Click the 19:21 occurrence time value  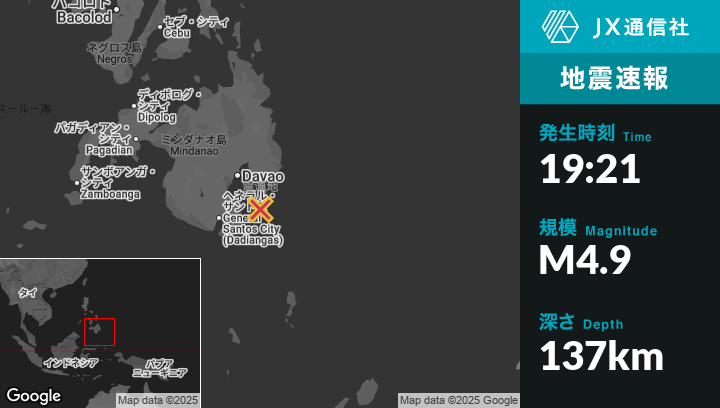[590, 170]
